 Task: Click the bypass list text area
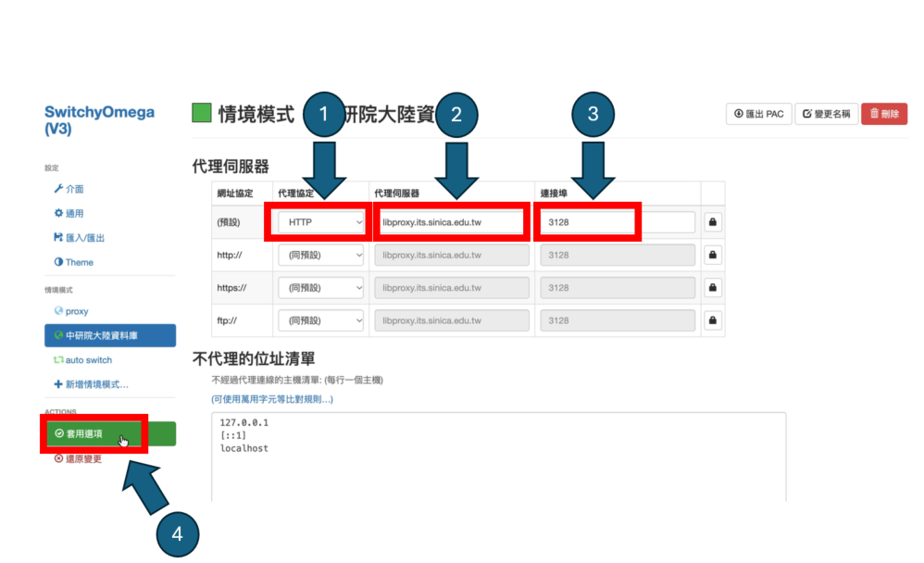(x=498, y=457)
